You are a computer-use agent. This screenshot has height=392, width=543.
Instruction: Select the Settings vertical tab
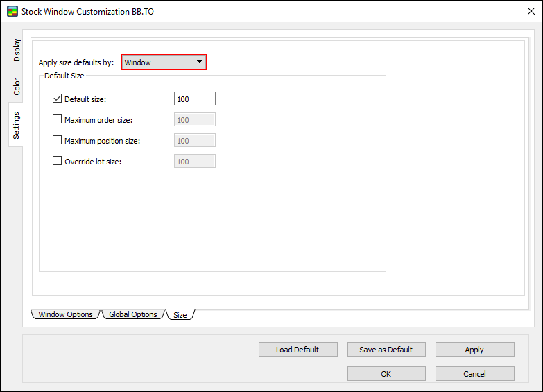pyautogui.click(x=17, y=125)
